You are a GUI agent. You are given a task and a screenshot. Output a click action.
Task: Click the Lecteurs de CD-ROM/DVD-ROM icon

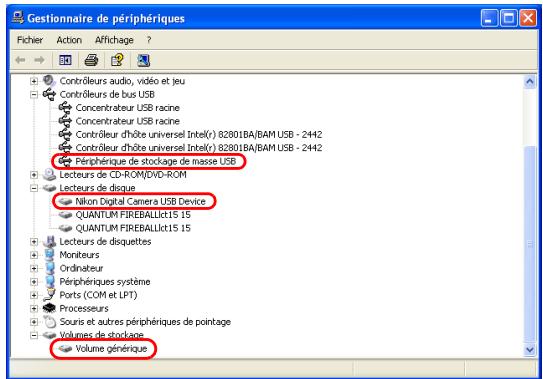tap(49, 174)
